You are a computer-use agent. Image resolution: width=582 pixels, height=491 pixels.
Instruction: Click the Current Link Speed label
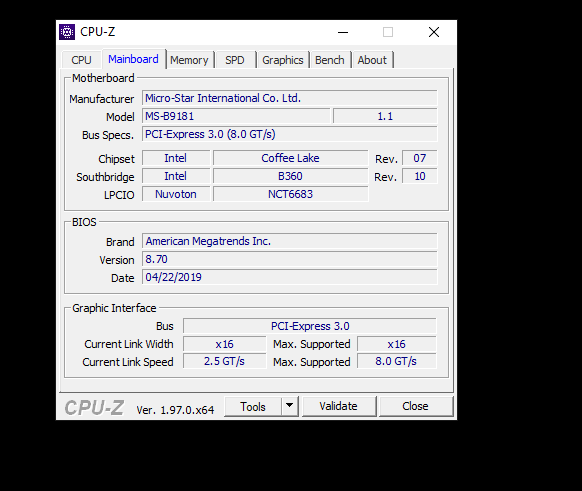(128, 362)
